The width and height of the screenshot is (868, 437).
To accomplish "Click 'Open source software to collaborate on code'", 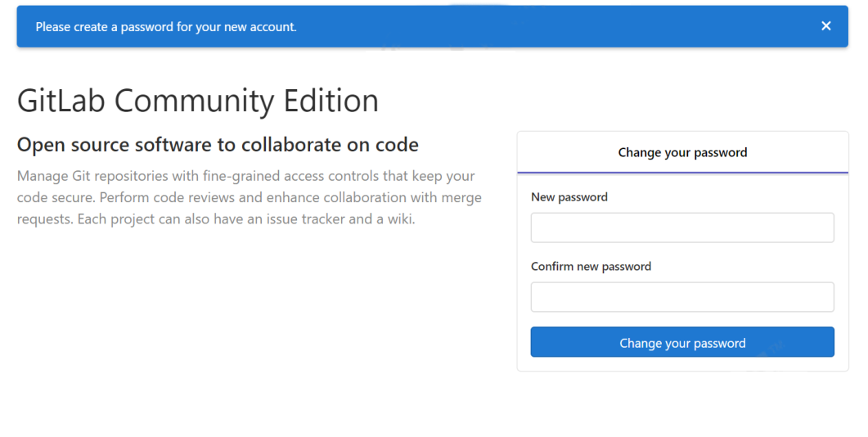I will coord(218,145).
